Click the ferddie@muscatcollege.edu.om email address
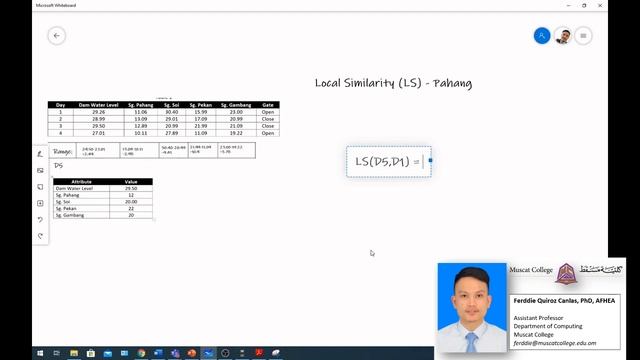 tap(555, 343)
